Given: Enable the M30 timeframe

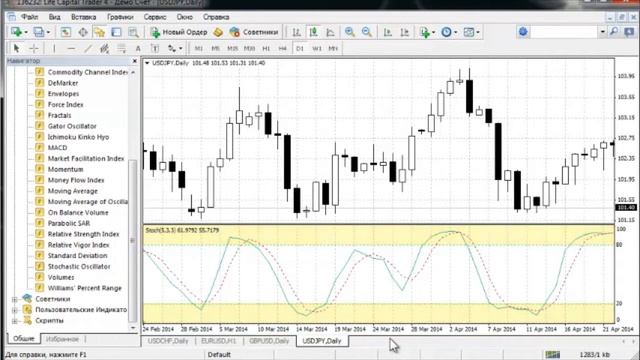Looking at the screenshot, I should point(249,49).
